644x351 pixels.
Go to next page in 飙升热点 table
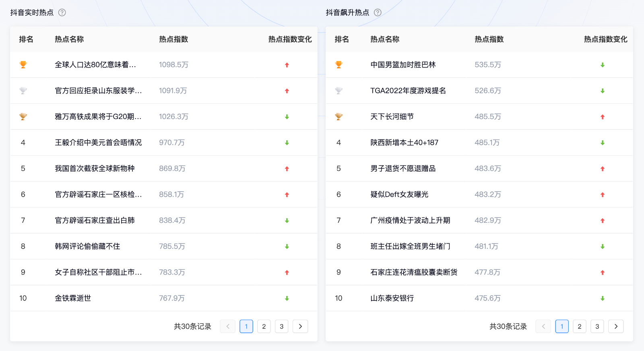point(616,326)
